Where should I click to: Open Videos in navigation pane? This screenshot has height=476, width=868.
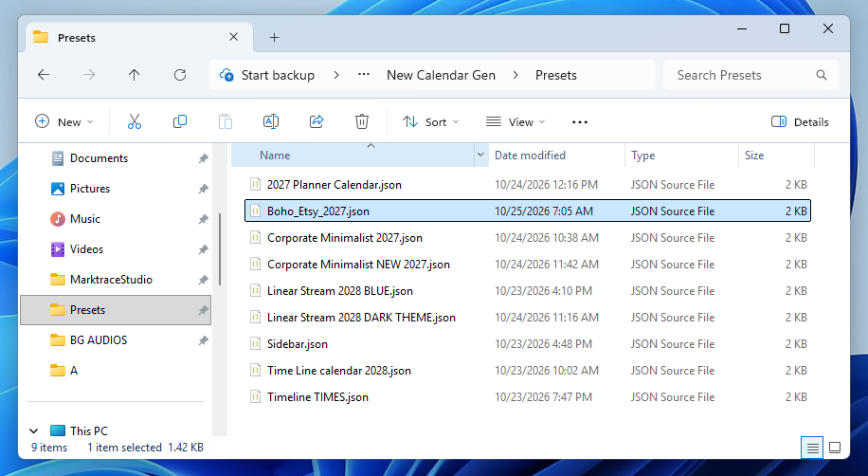click(x=86, y=249)
